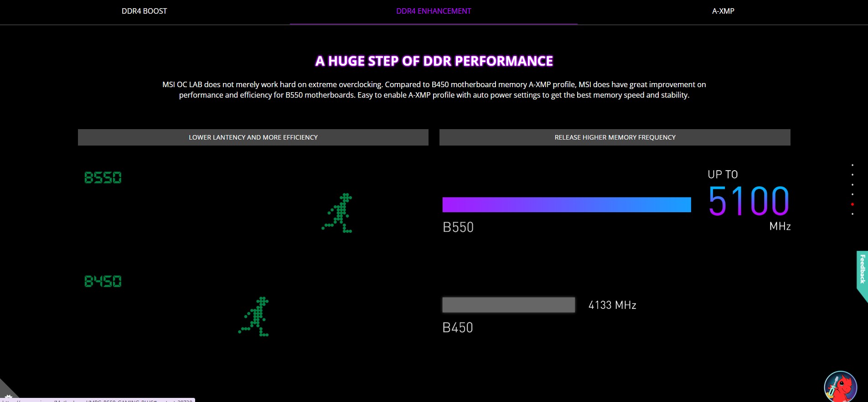
Task: Click the large 5100 frequency number
Action: [749, 201]
